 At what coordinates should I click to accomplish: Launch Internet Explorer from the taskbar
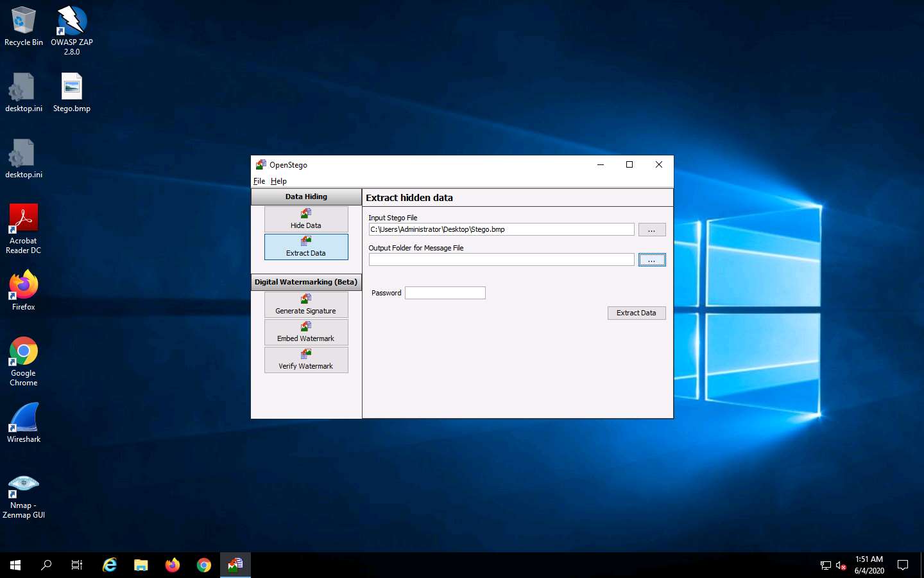click(110, 565)
